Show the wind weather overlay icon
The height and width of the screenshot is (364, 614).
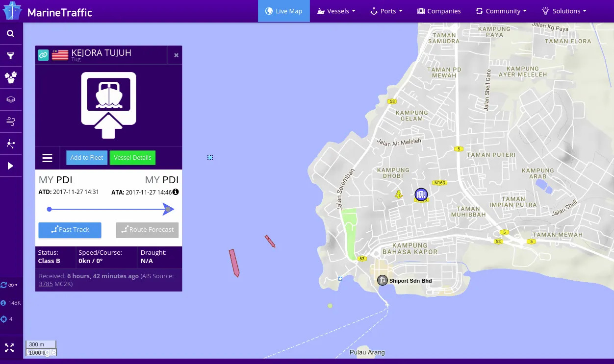(x=10, y=121)
